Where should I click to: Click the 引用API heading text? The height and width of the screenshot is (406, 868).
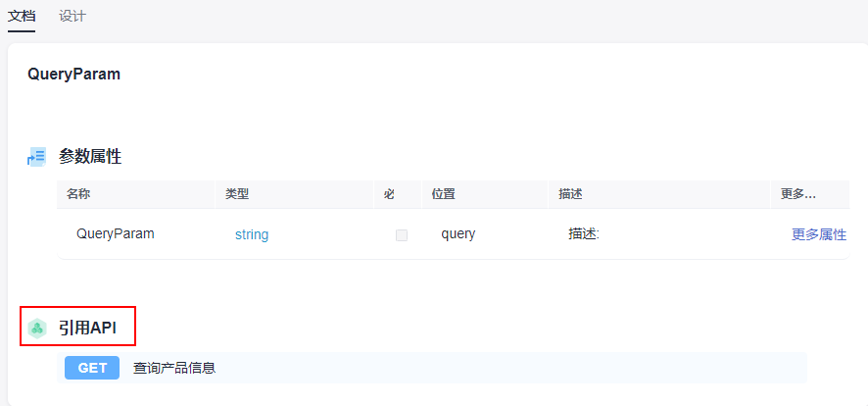(87, 329)
